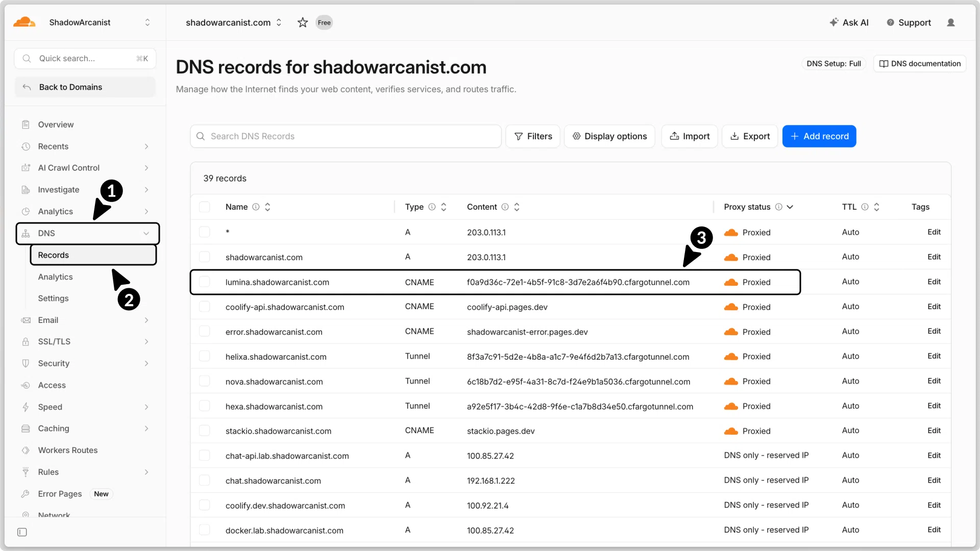Open the user profile icon
This screenshot has height=551, width=980.
pos(951,22)
